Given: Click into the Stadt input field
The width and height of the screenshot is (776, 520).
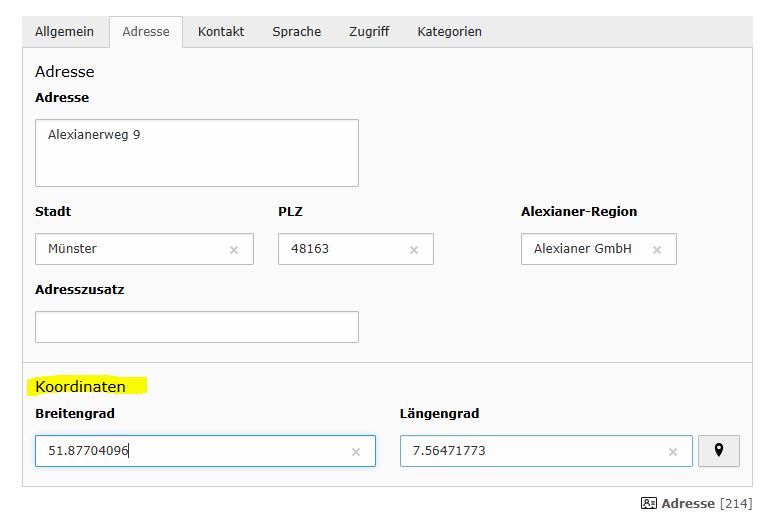Looking at the screenshot, I should 130,249.
